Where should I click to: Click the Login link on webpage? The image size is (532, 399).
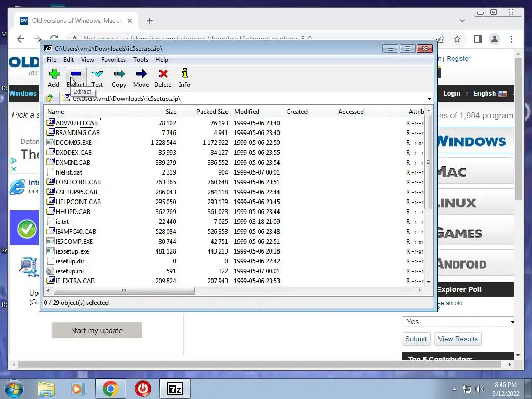click(451, 94)
